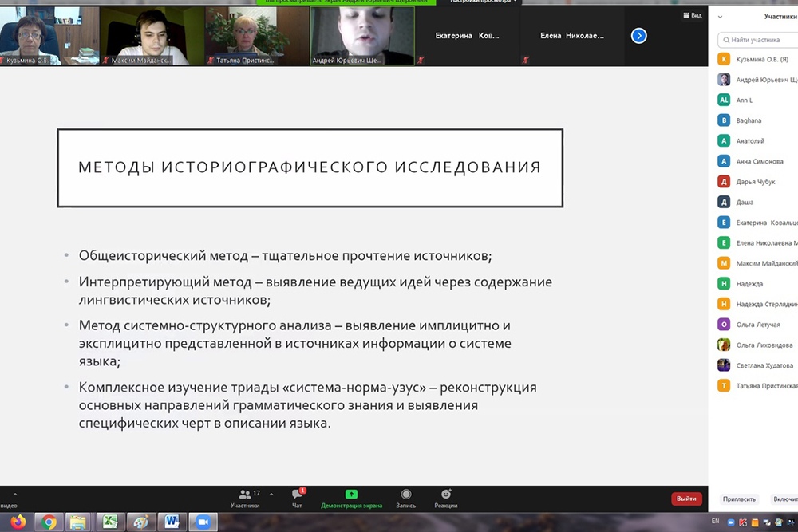Expand the arrow next to Participants

(271, 495)
